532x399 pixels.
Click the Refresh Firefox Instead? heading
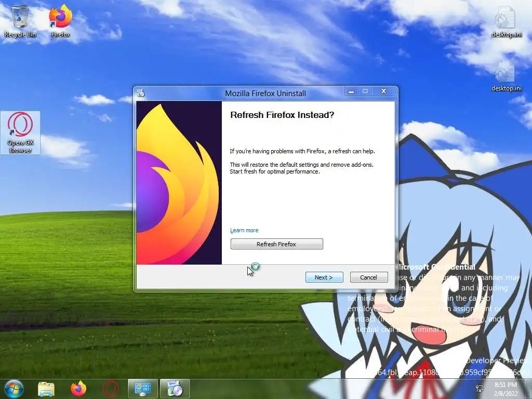click(x=282, y=115)
